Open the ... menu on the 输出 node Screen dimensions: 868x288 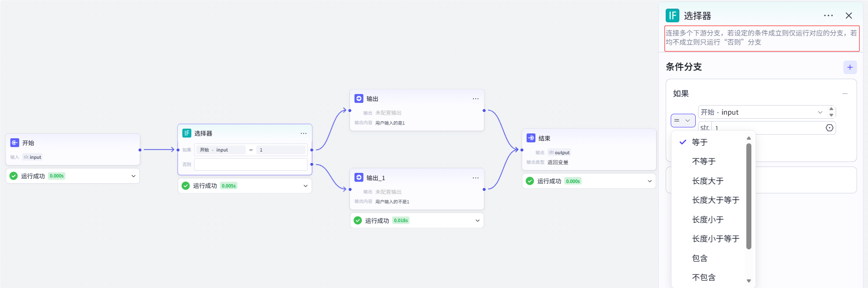(x=475, y=98)
